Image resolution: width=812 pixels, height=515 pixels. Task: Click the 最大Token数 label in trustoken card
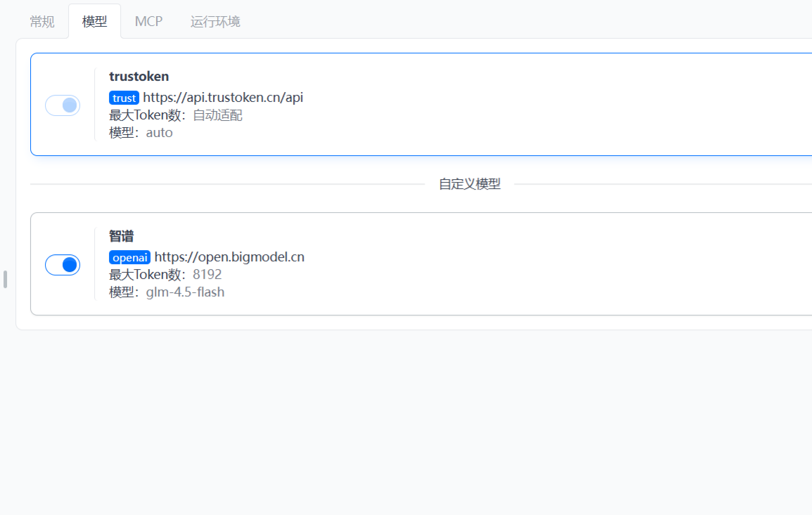pos(146,115)
